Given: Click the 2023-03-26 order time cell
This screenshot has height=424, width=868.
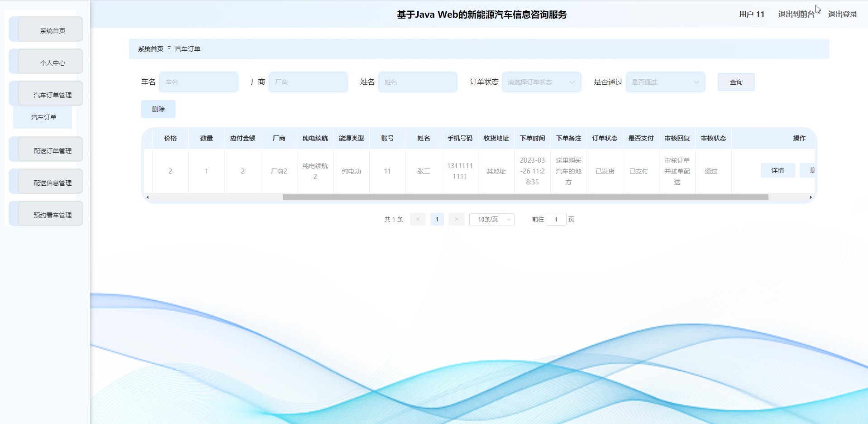Looking at the screenshot, I should click(x=532, y=171).
